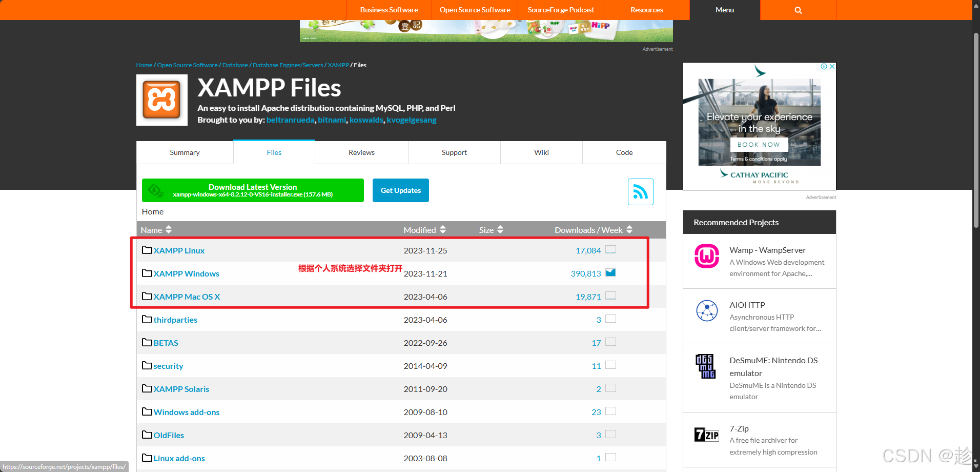Switch to the Summary tab
The height and width of the screenshot is (472, 980).
[185, 152]
